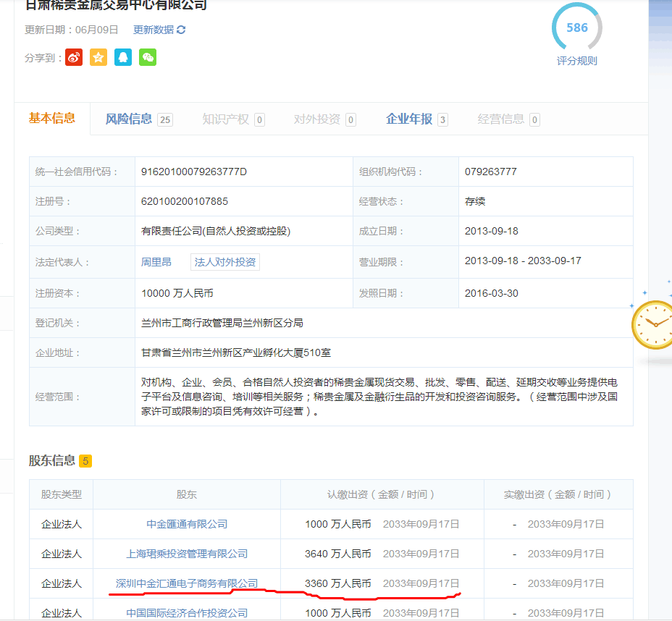Click the credit code 91620100079263777D
672x621 pixels.
click(x=194, y=172)
